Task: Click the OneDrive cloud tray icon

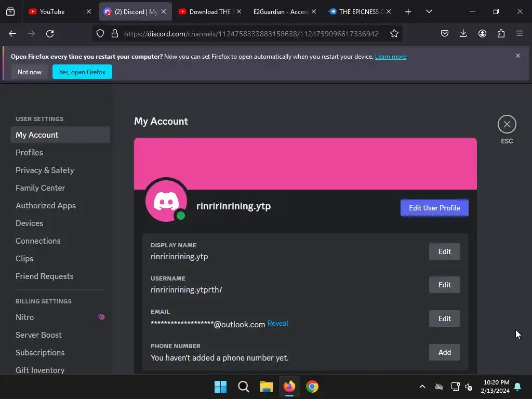Action: point(438,387)
